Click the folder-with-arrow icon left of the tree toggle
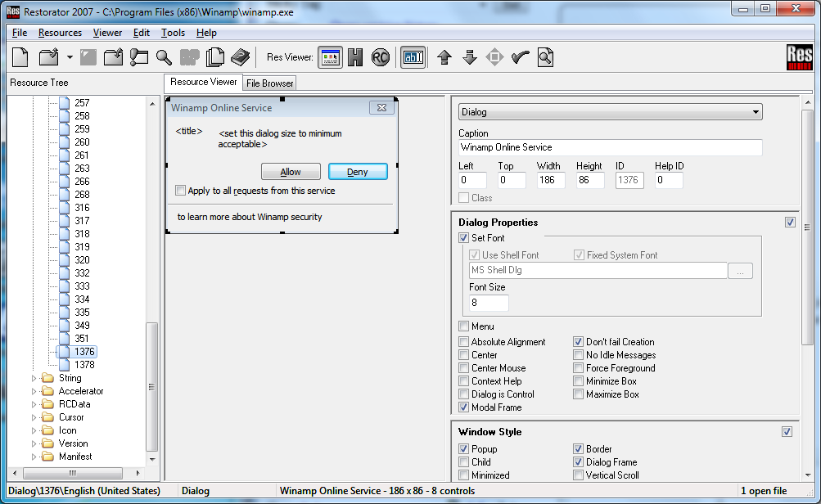This screenshot has width=821, height=504. pos(113,57)
